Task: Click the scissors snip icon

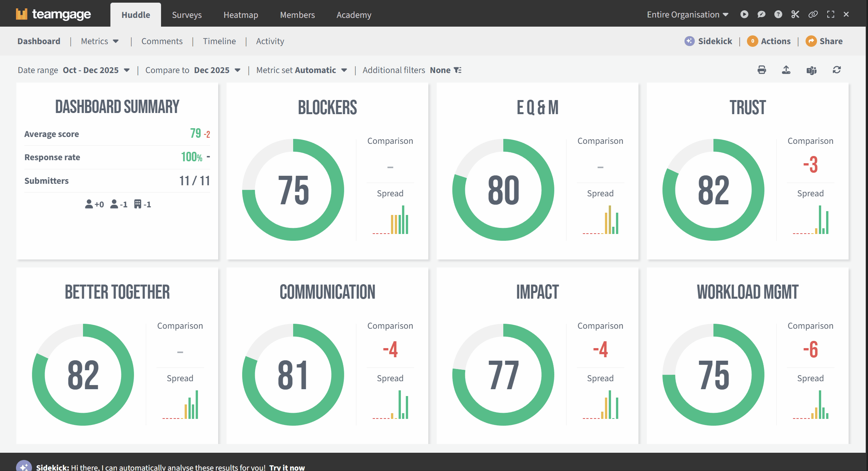Action: tap(795, 14)
